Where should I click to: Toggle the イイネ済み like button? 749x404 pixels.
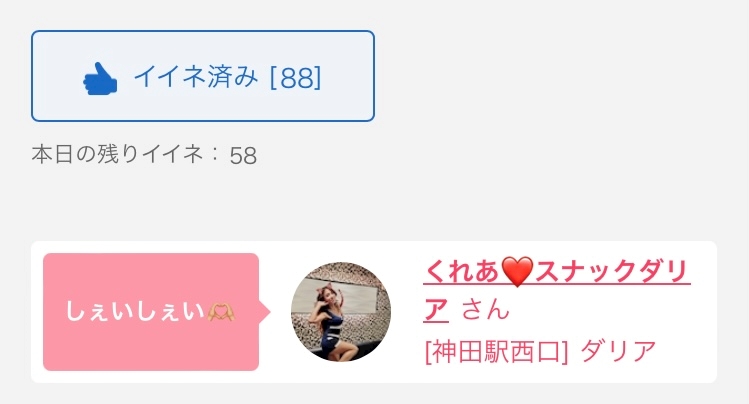tap(203, 76)
